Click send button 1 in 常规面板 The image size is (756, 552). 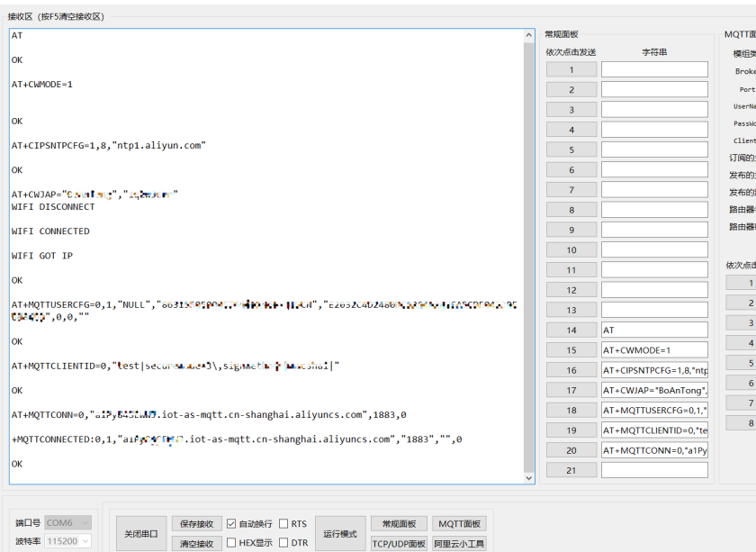point(571,69)
